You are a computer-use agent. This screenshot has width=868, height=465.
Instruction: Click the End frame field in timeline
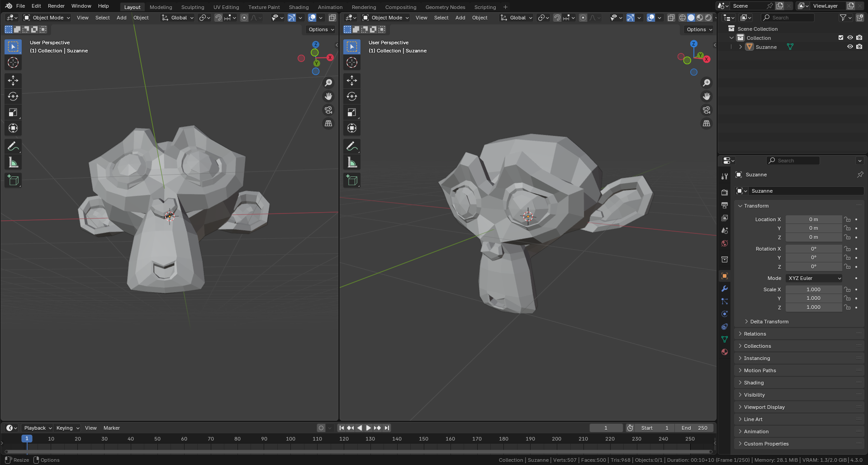pos(694,428)
